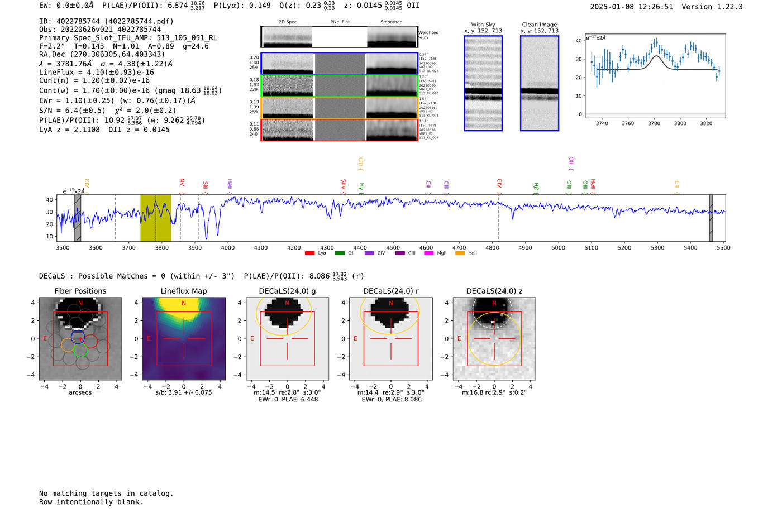
Task: Click 'No matching targets in catalog.' text
Action: click(106, 493)
